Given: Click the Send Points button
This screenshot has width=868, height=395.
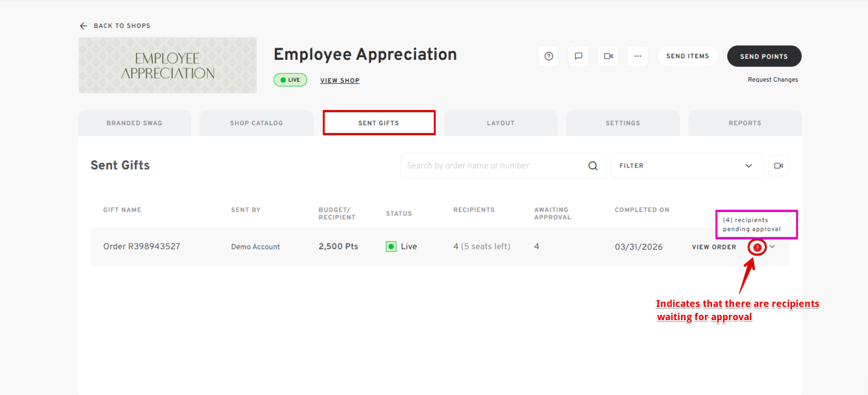Looking at the screenshot, I should [764, 56].
